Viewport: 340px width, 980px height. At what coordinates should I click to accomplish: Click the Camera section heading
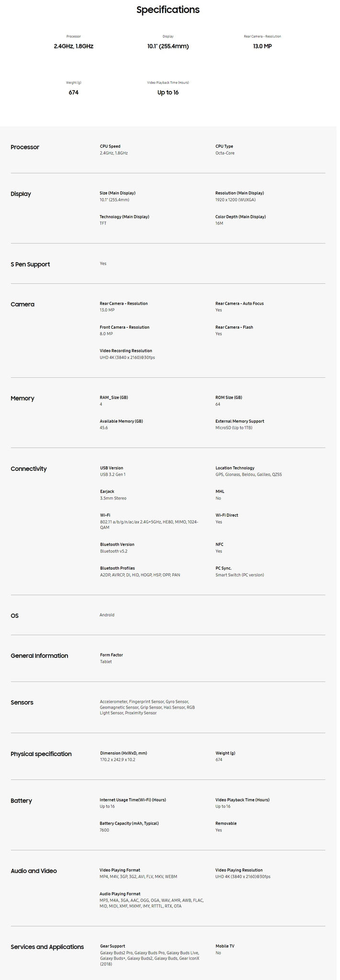click(23, 305)
